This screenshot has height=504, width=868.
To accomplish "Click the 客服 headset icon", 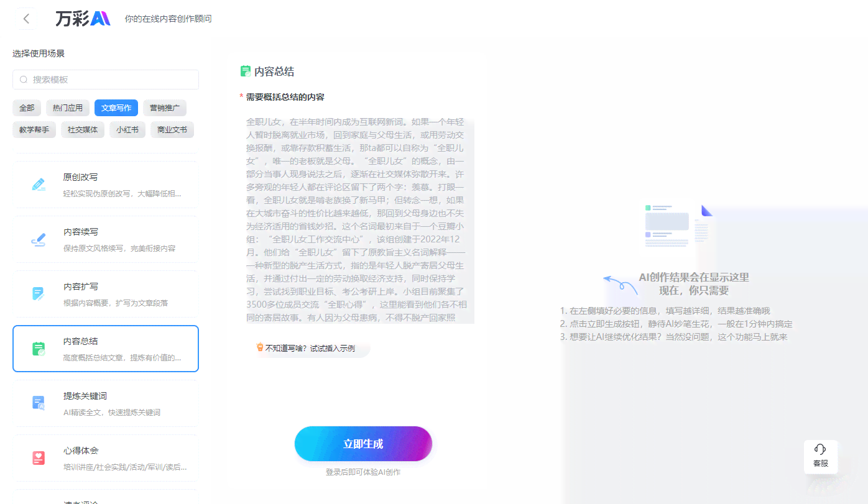I will pyautogui.click(x=820, y=449).
